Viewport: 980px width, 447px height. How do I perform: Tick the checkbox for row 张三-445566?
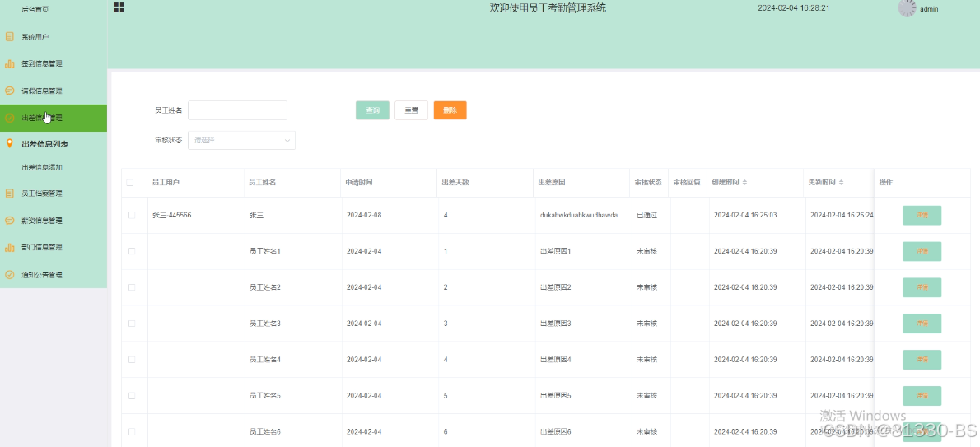(132, 215)
